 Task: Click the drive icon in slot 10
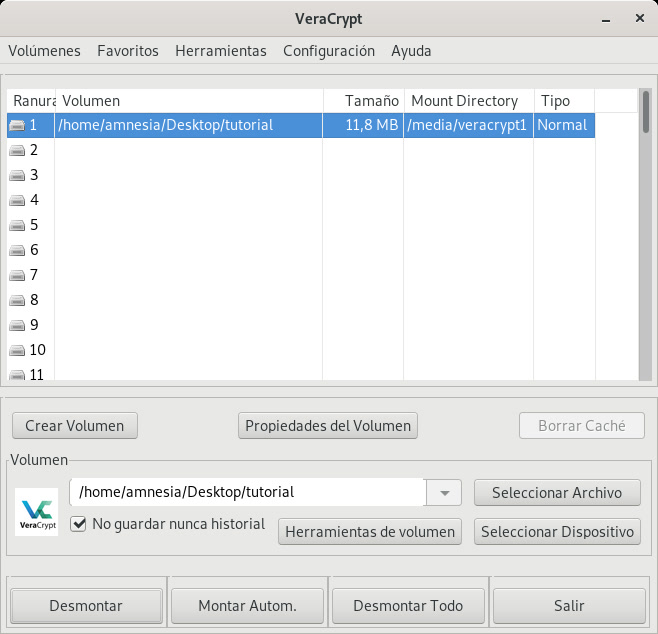click(x=17, y=350)
